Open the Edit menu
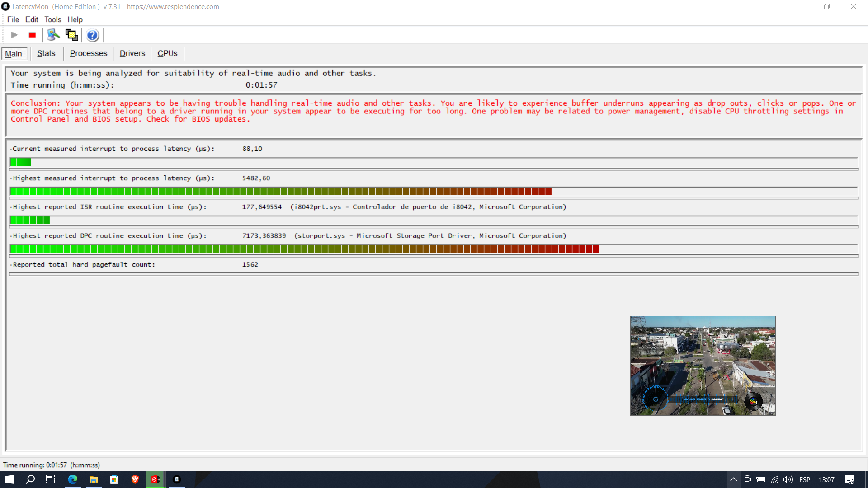The image size is (868, 488). [x=32, y=19]
